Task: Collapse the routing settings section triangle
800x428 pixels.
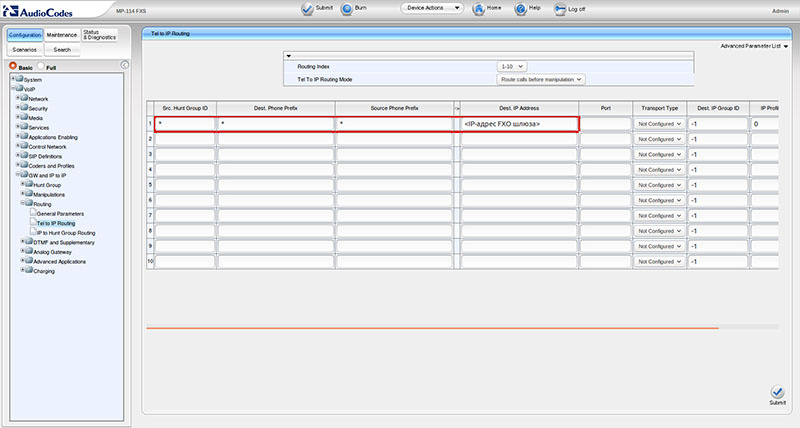Action: point(289,56)
